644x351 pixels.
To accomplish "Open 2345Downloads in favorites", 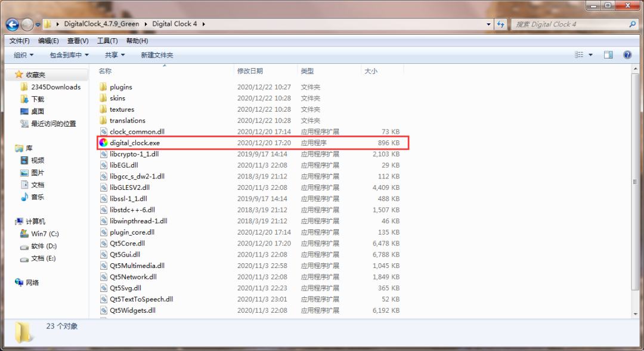I will coord(56,87).
